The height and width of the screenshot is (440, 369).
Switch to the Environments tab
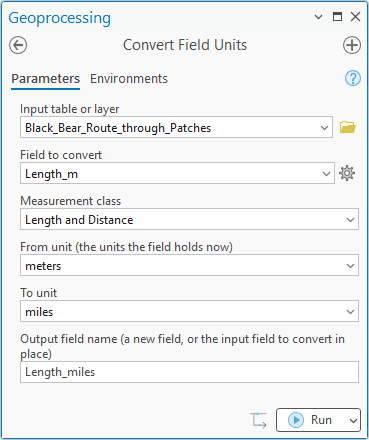(129, 79)
